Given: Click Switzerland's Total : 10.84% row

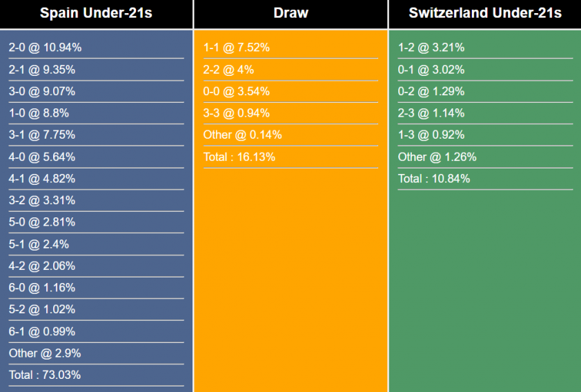Looking at the screenshot, I should [434, 179].
